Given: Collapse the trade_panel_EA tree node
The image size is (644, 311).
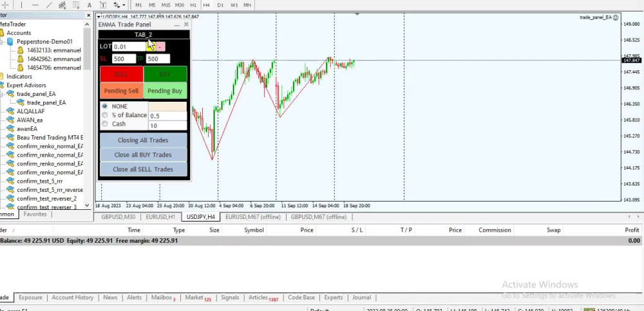Looking at the screenshot, I should click(x=2, y=94).
